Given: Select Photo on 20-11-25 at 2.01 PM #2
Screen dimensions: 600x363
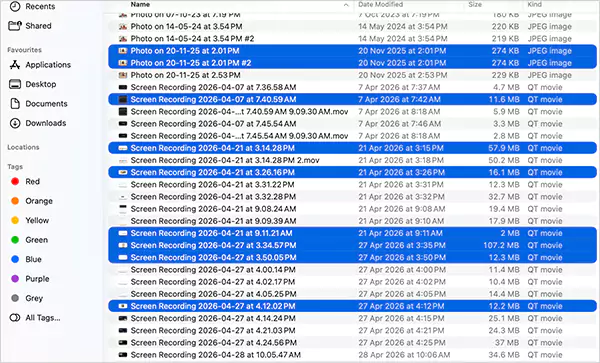Looking at the screenshot, I should (x=352, y=63).
